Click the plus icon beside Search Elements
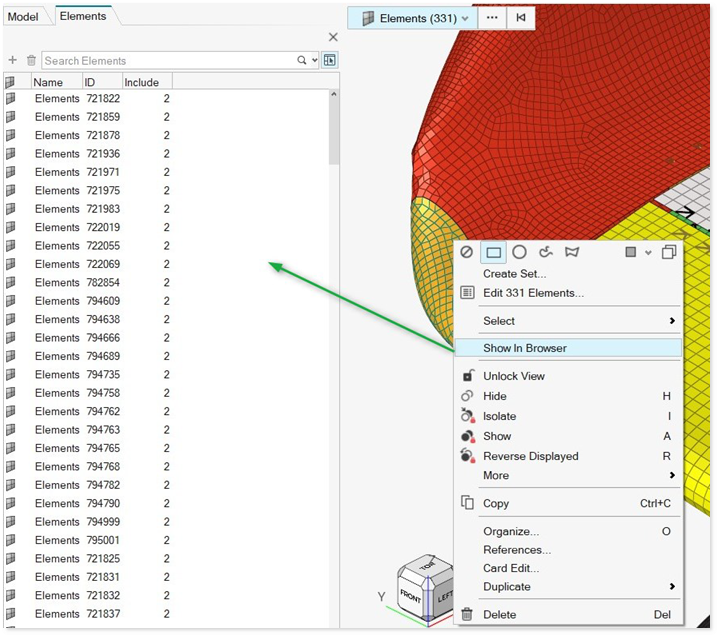The height and width of the screenshot is (637, 719). pos(13,61)
